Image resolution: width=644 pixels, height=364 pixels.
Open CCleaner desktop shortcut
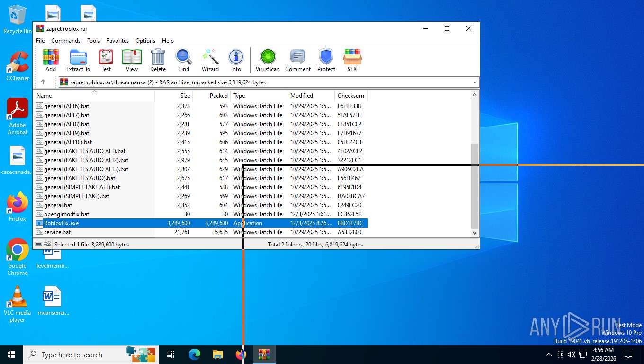(x=18, y=66)
